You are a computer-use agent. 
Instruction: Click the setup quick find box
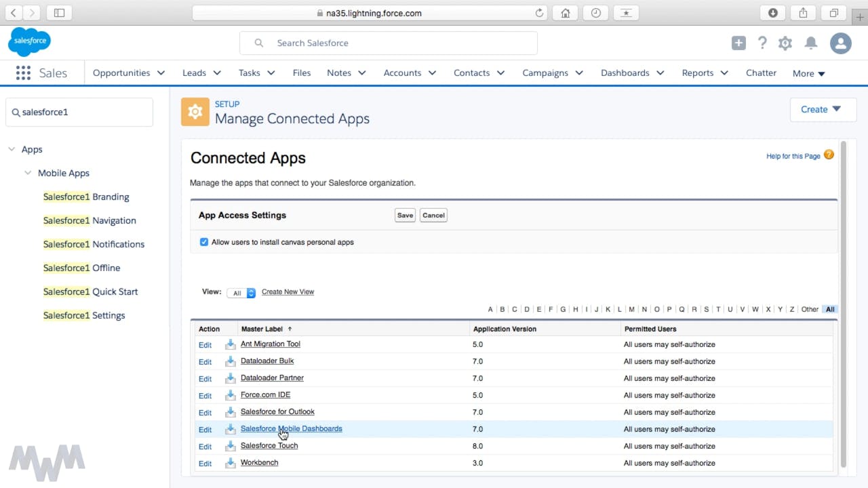(x=79, y=112)
